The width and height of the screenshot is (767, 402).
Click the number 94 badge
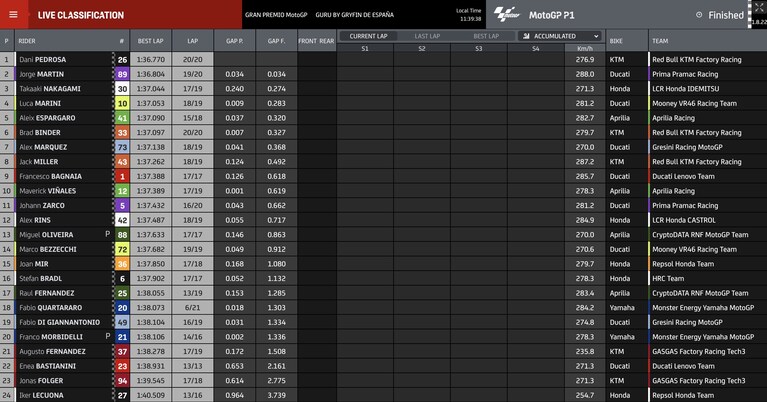[122, 380]
